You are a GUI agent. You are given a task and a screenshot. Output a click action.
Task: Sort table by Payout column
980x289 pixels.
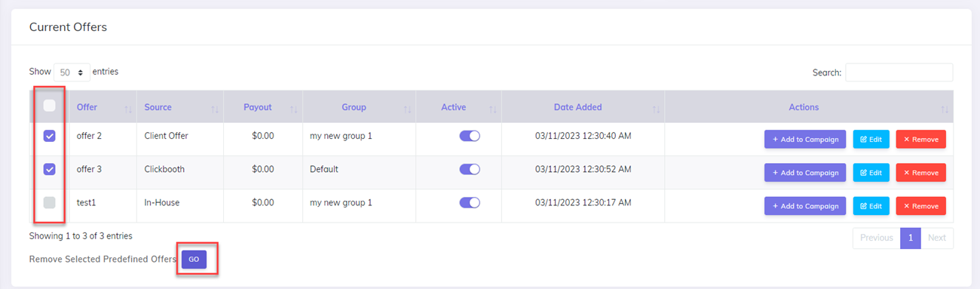(x=263, y=107)
